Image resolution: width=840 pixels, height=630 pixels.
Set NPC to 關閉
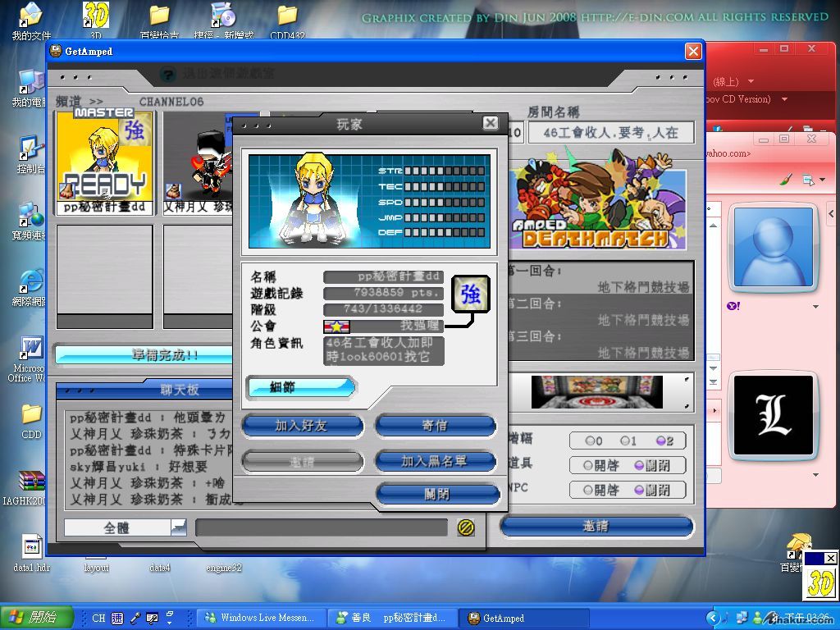pyautogui.click(x=652, y=490)
